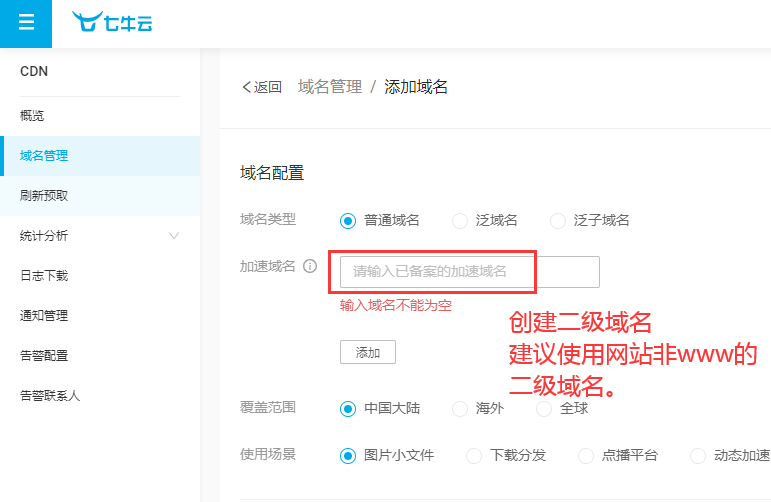The width and height of the screenshot is (771, 502).
Task: Choose 全球 coverage option
Action: point(544,408)
